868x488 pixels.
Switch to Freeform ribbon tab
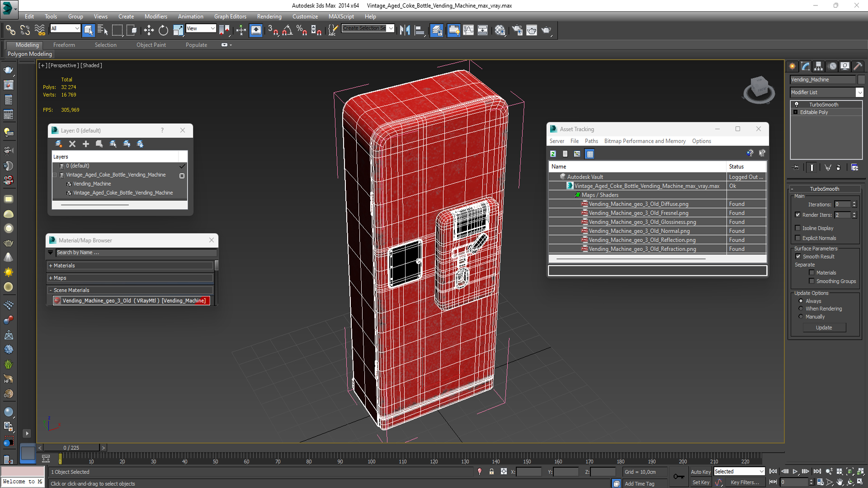[x=64, y=45]
